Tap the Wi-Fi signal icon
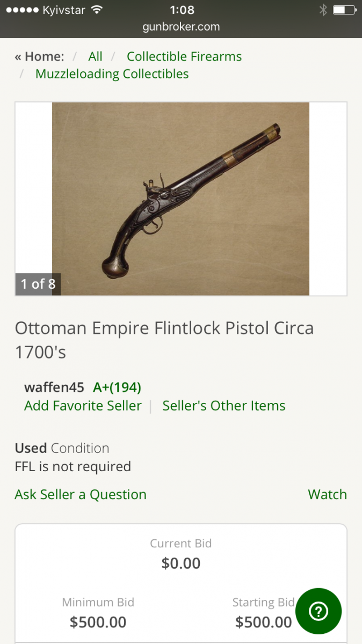 [x=97, y=10]
